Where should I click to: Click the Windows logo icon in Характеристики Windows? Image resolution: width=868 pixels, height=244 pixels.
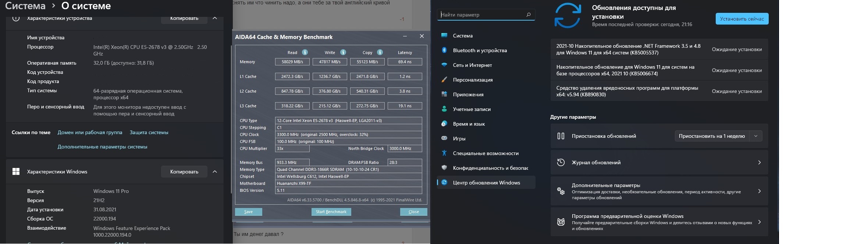click(x=16, y=172)
